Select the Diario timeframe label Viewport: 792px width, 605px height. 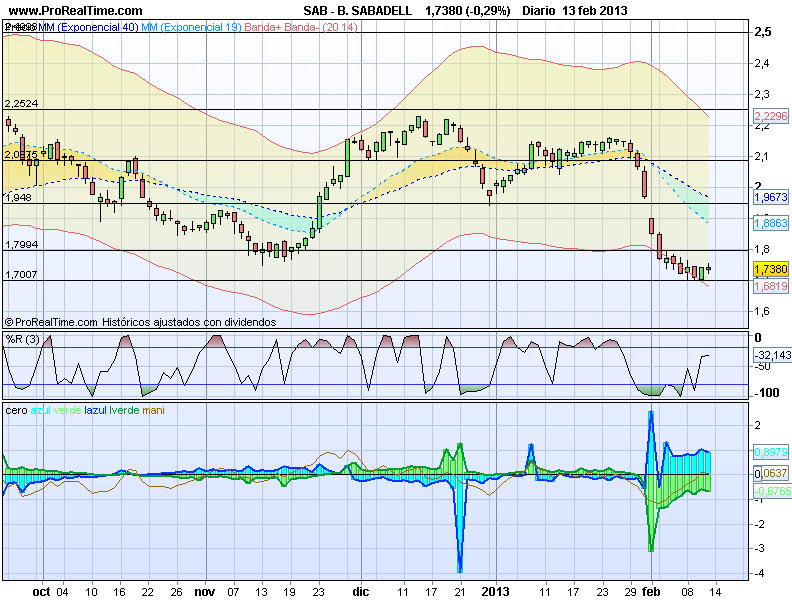[535, 10]
